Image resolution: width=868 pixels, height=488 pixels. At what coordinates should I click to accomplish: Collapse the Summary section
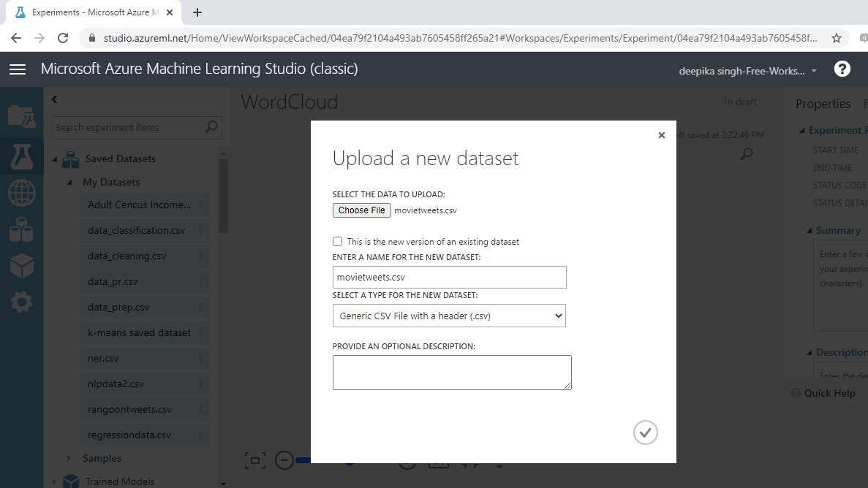[809, 231]
